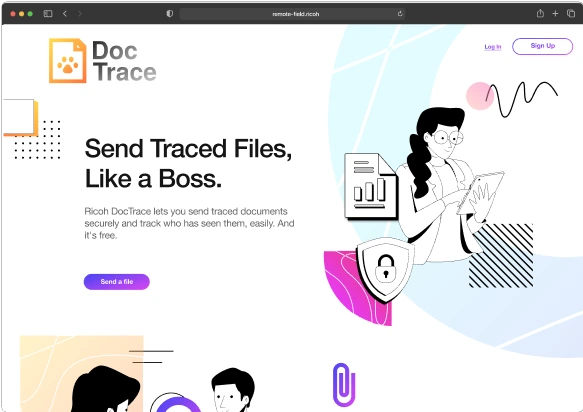The height and width of the screenshot is (412, 583).
Task: Close the window with red button
Action: [x=13, y=14]
